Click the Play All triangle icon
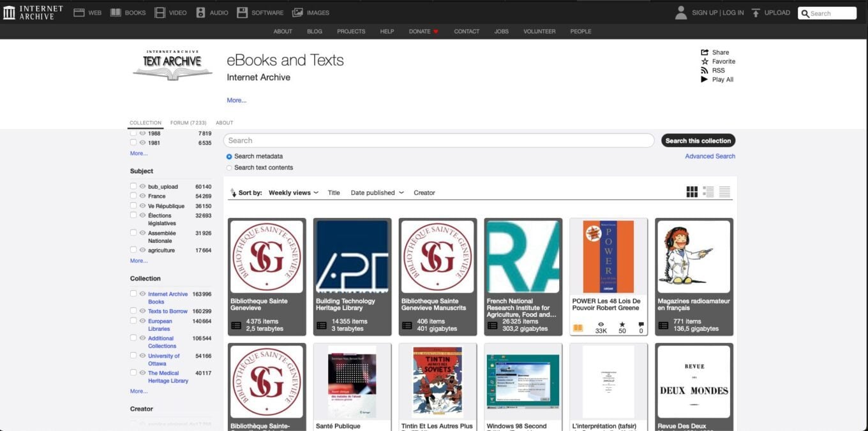 pyautogui.click(x=705, y=79)
